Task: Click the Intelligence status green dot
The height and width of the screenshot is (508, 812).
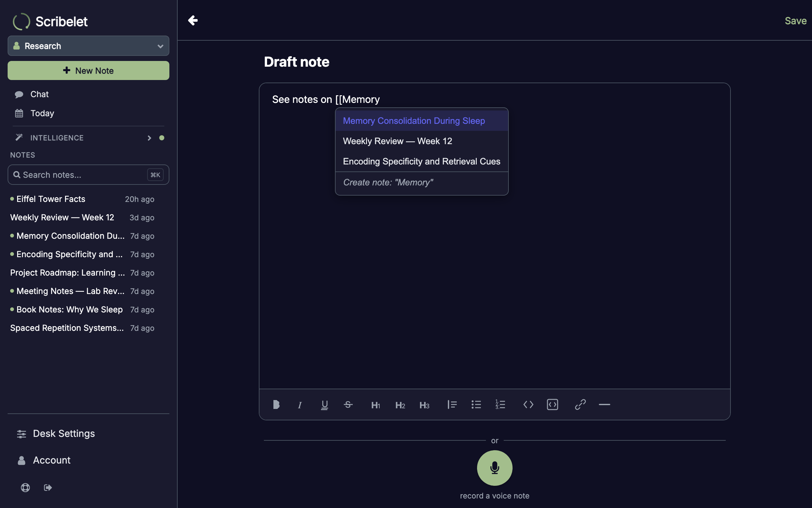Action: [x=162, y=138]
